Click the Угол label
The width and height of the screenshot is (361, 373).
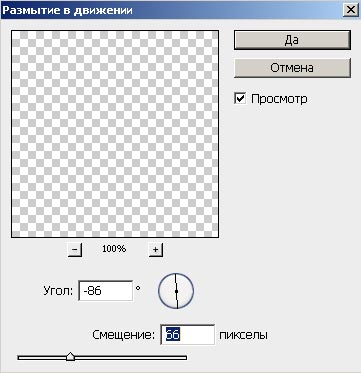click(x=58, y=291)
